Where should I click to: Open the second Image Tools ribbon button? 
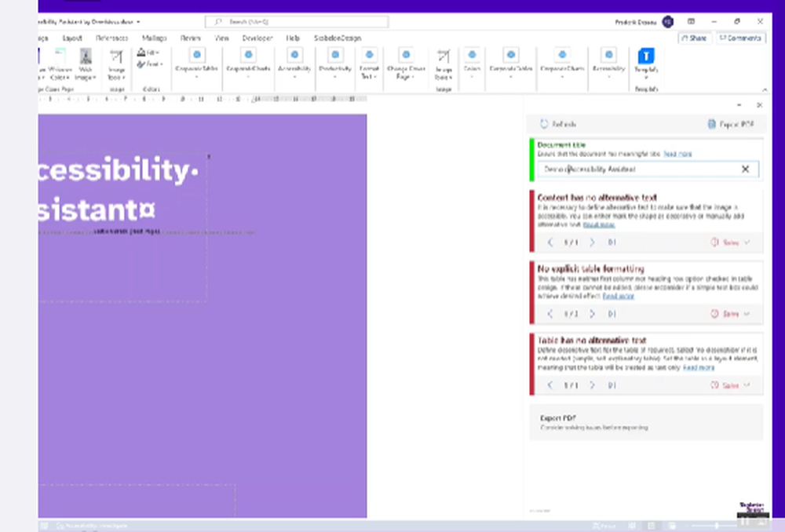pos(443,64)
